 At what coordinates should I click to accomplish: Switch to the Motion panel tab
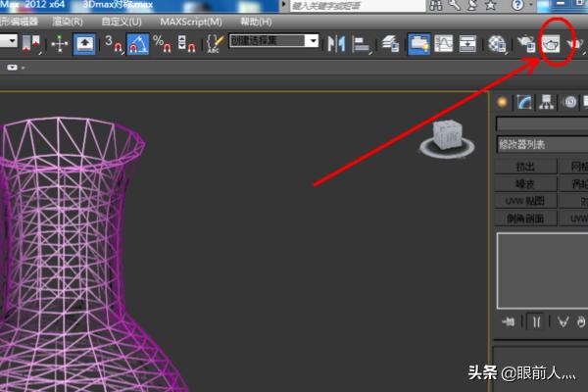click(570, 102)
